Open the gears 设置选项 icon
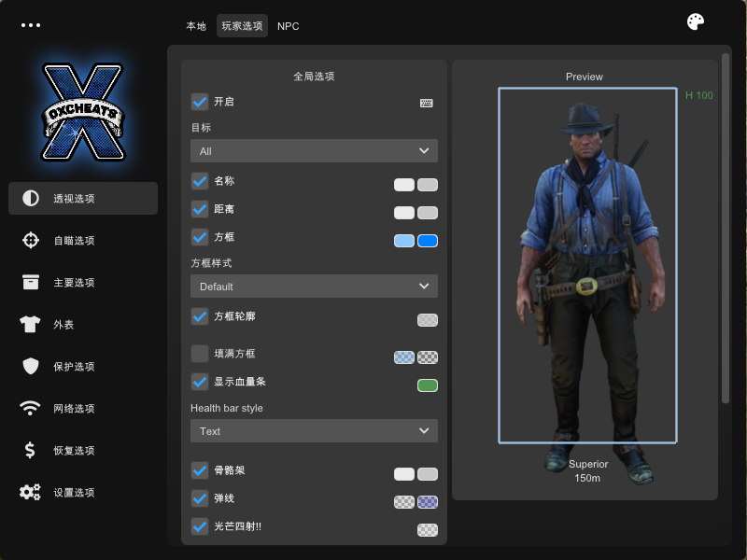Screen dimensions: 747x560 click(x=31, y=493)
